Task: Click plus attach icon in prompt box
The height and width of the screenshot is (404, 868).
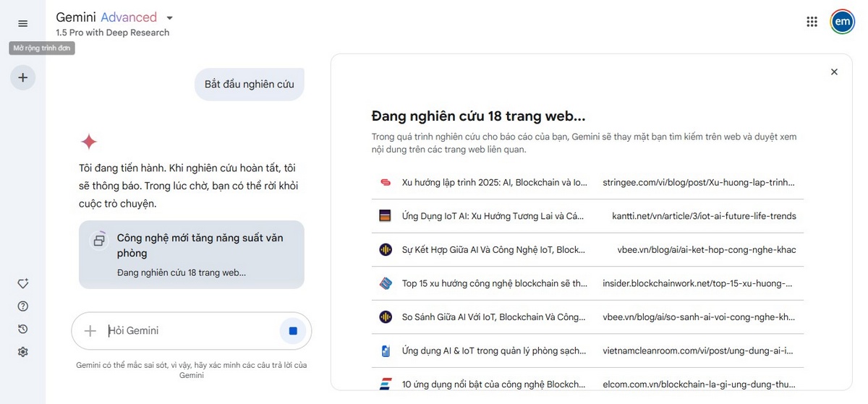Action: coord(90,330)
